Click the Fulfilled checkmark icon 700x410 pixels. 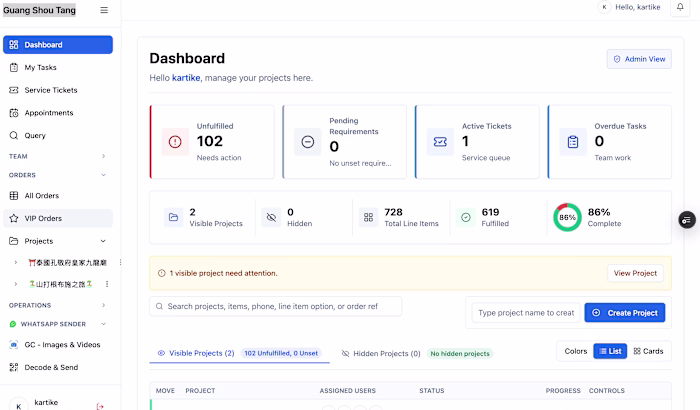point(466,218)
